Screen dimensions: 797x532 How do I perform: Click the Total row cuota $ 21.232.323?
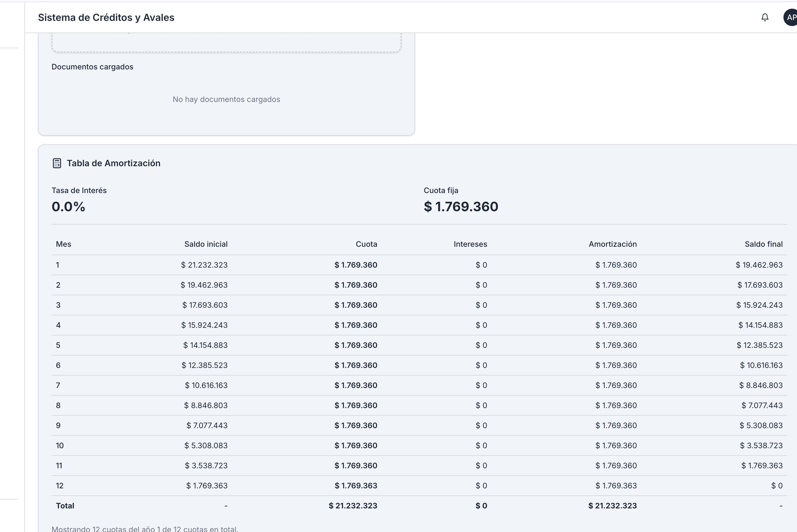353,505
